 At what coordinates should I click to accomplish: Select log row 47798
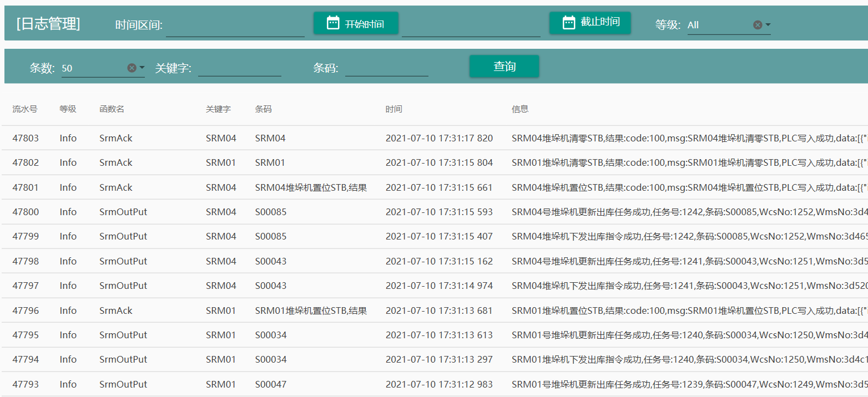coord(434,261)
